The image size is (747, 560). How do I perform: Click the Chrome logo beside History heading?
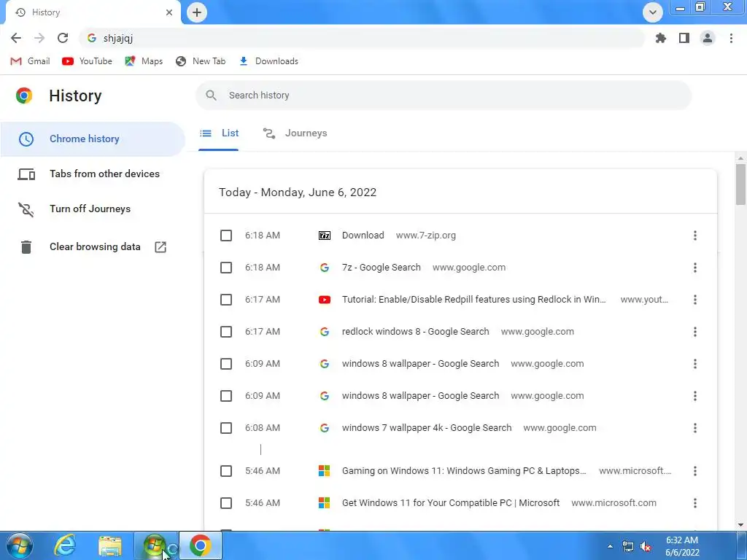[24, 96]
